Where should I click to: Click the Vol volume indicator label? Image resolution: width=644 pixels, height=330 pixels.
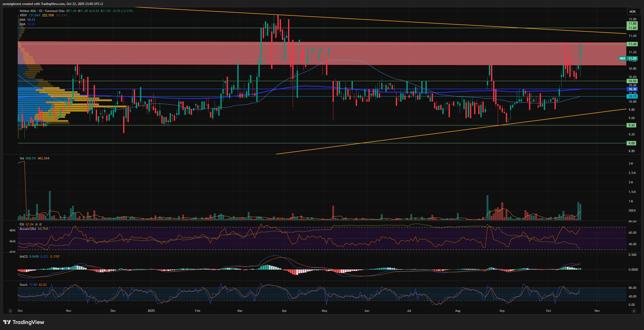pyautogui.click(x=22, y=158)
